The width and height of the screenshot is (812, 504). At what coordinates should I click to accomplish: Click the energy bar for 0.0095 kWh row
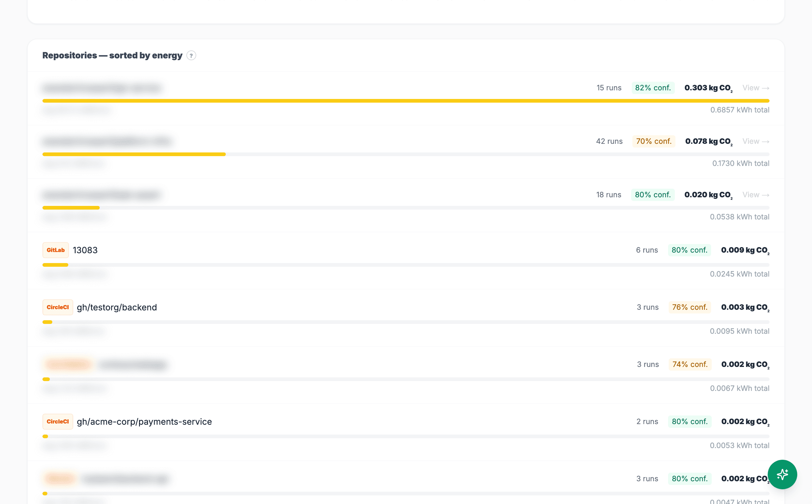pyautogui.click(x=406, y=322)
